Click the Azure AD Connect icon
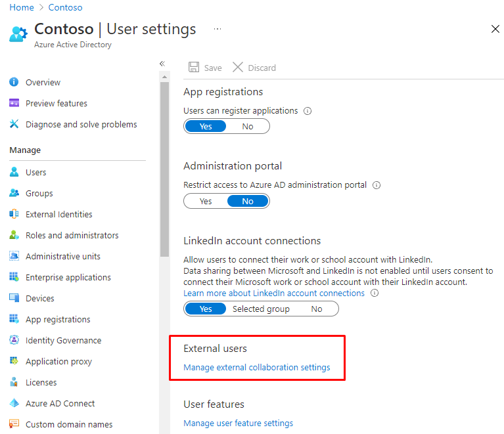The height and width of the screenshot is (434, 504). 14,403
